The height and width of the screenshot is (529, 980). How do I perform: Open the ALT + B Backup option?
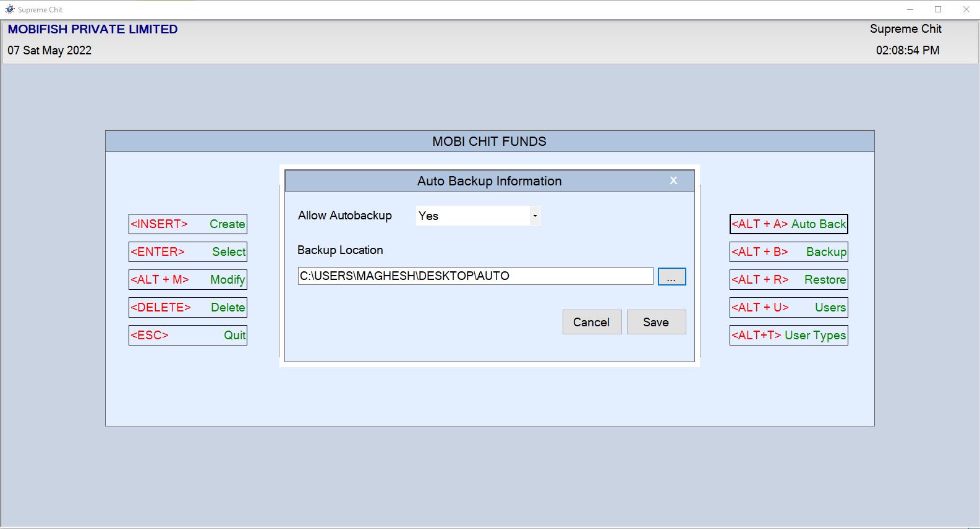[789, 252]
